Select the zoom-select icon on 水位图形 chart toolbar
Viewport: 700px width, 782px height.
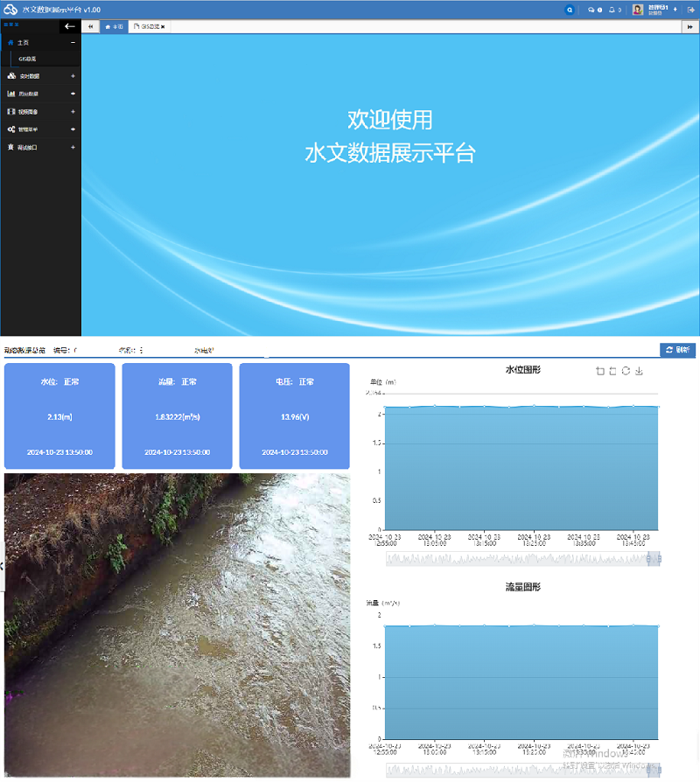tap(601, 371)
